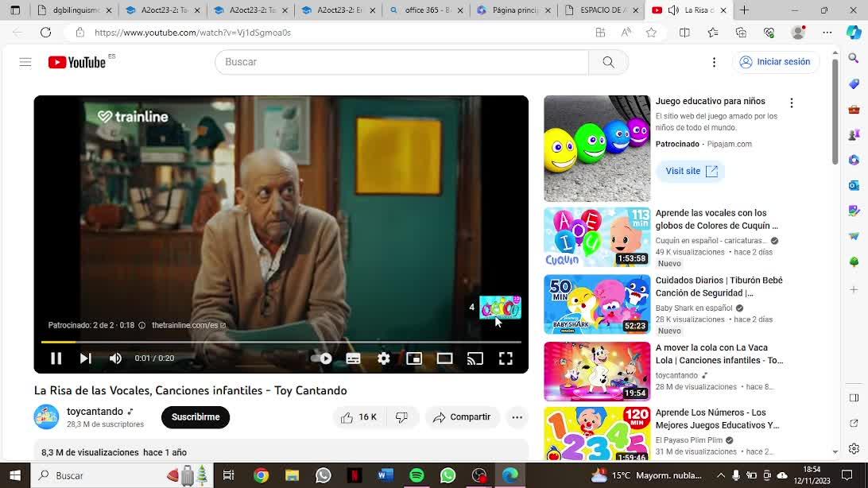Open the Windows Start menu

coord(15,475)
